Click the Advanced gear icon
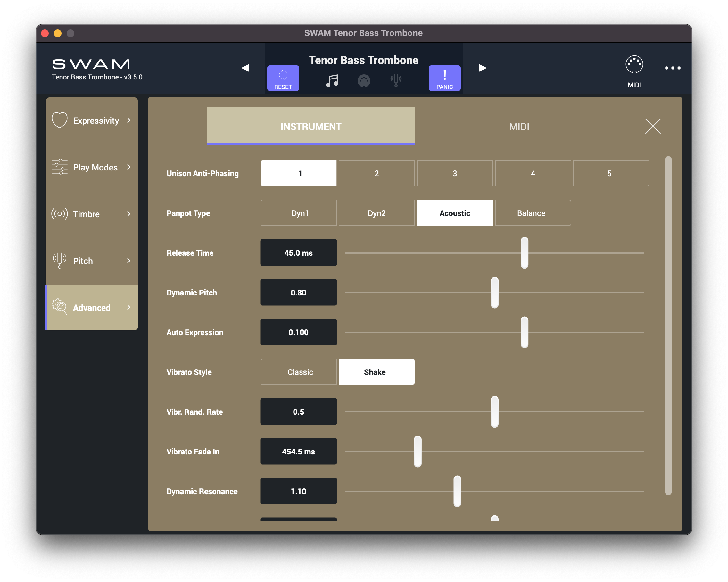Viewport: 728px width, 582px height. [59, 307]
